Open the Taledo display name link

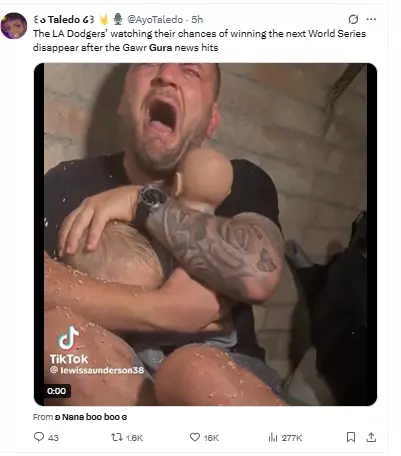click(64, 20)
